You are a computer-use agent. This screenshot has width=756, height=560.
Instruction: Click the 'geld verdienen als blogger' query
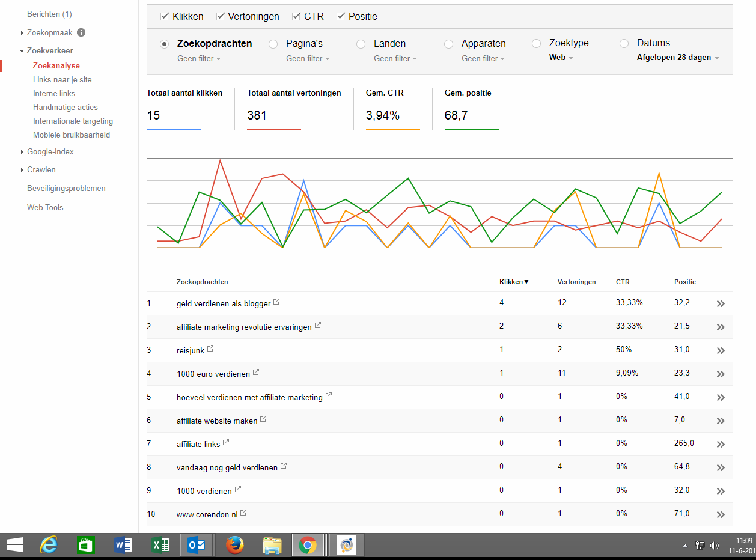point(224,303)
